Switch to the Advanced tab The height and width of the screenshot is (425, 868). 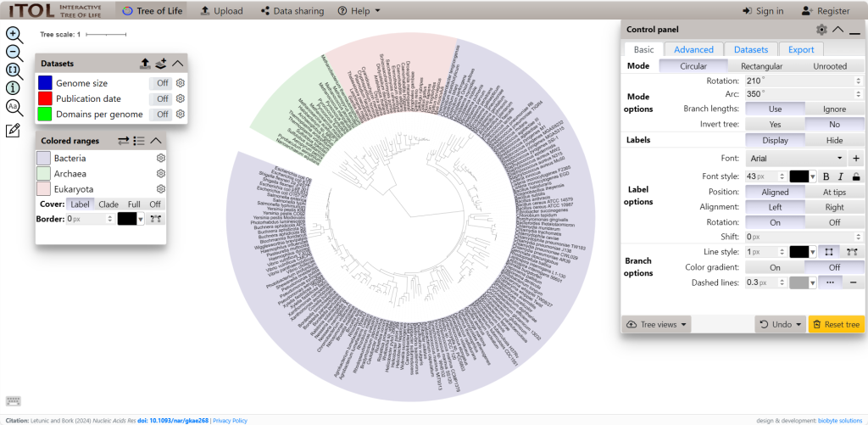tap(693, 49)
